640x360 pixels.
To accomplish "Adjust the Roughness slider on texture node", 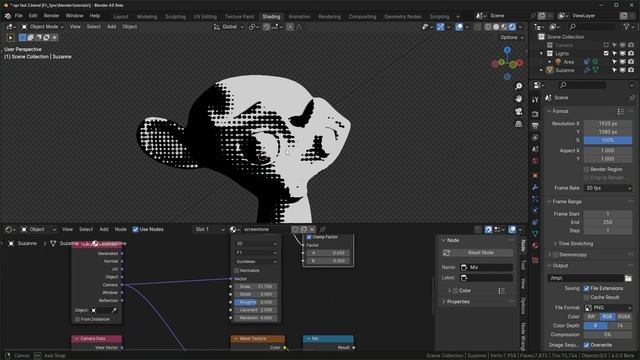I will 256,302.
